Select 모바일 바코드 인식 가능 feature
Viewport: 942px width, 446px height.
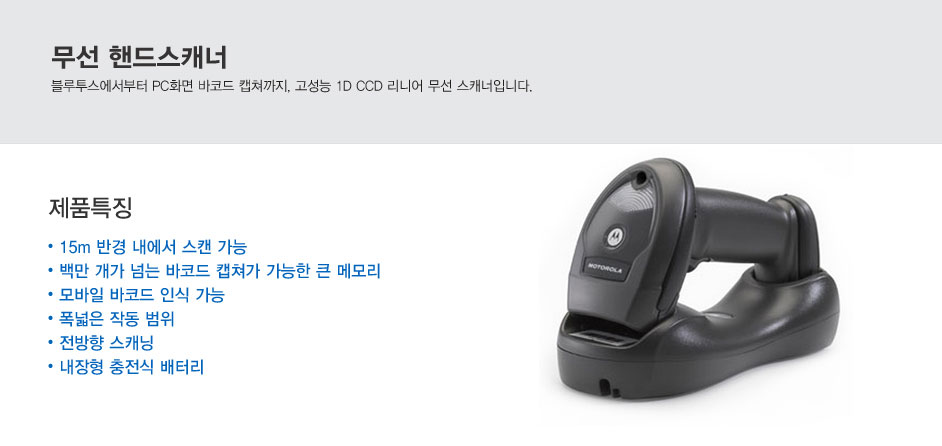142,295
